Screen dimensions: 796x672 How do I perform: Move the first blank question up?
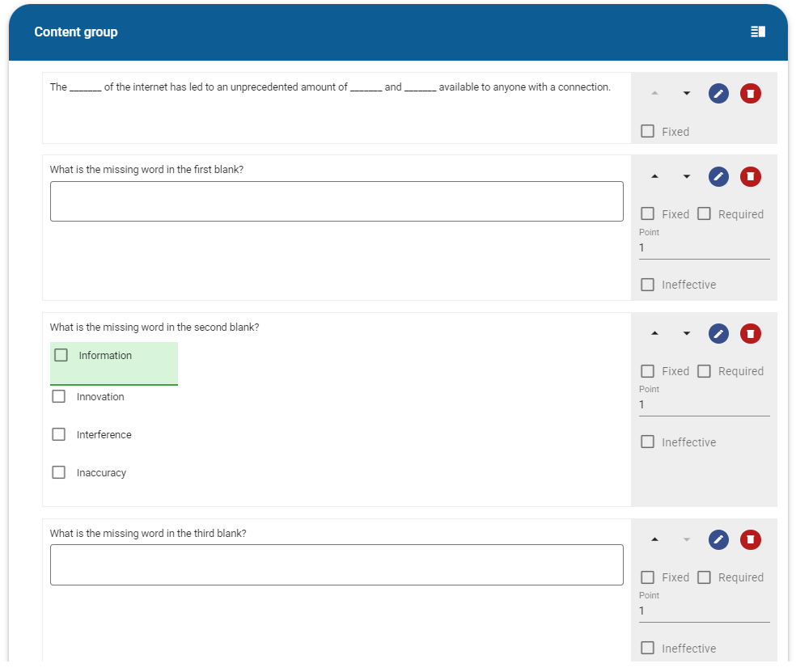click(654, 176)
